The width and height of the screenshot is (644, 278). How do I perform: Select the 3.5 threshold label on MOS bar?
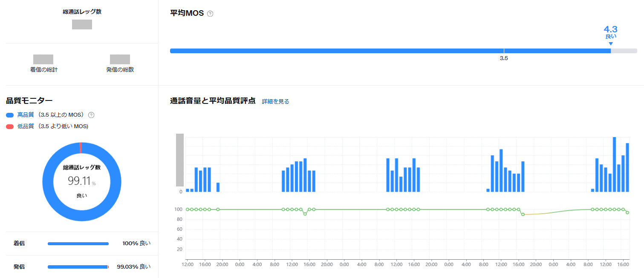[x=504, y=58]
